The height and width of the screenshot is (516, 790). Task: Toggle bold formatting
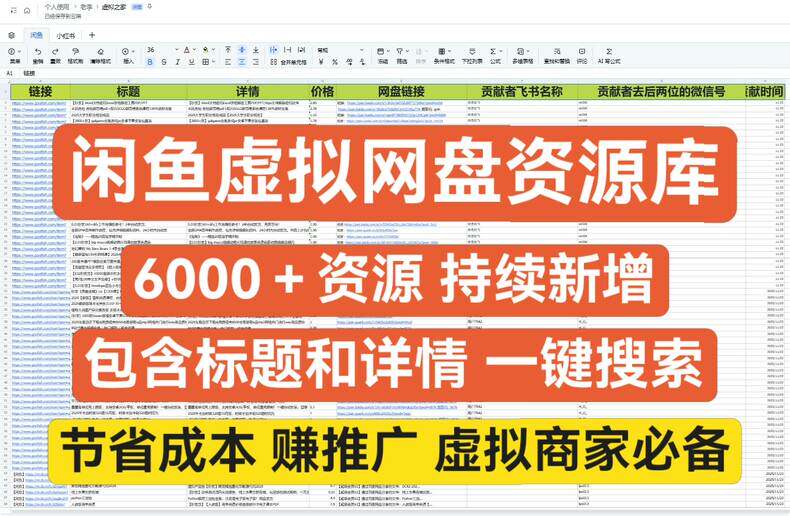[150, 61]
